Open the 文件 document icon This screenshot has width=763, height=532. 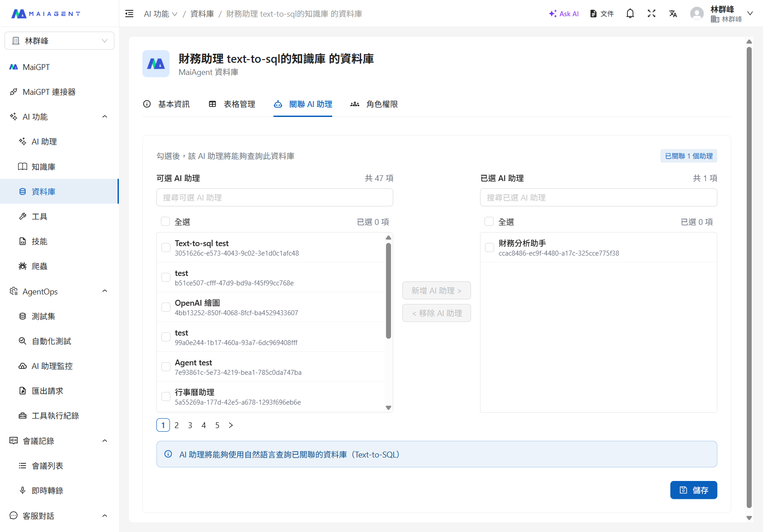point(602,14)
